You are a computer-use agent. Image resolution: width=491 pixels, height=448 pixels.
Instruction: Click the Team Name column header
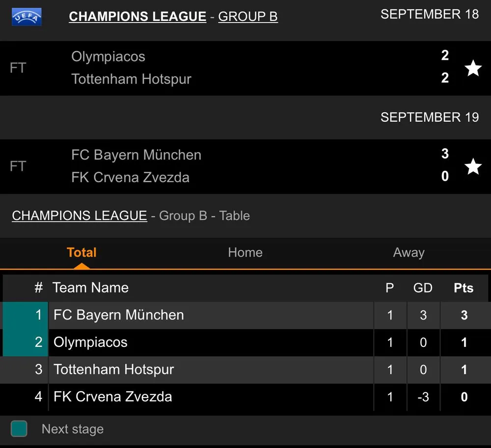[90, 288]
